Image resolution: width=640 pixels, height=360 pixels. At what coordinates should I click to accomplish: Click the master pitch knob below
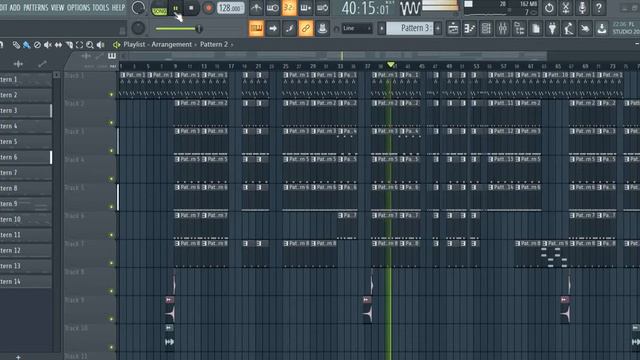pyautogui.click(x=138, y=28)
